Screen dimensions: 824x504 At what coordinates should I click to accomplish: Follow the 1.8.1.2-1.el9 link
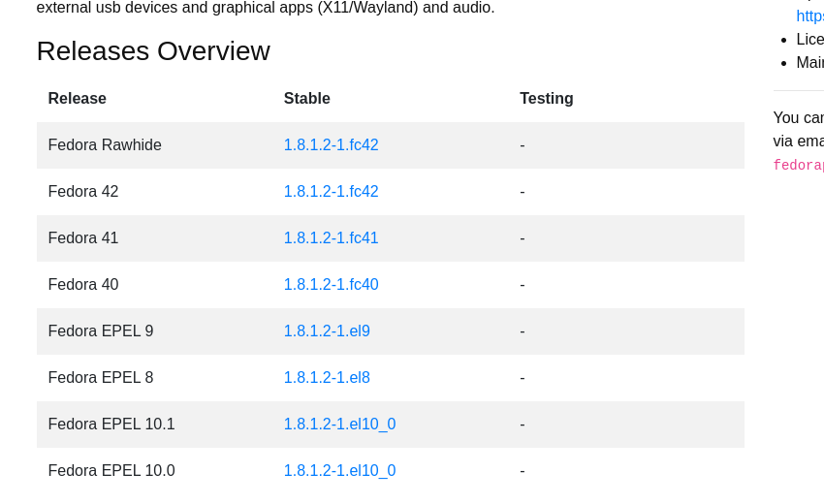click(x=327, y=331)
